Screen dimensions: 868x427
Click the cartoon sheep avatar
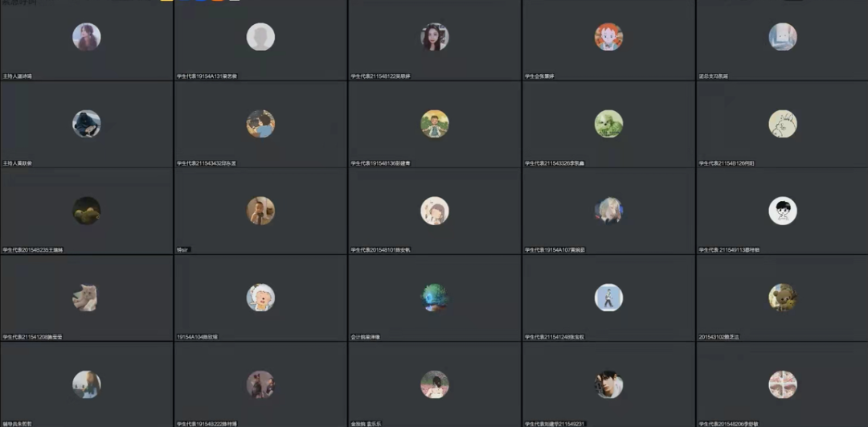click(260, 298)
